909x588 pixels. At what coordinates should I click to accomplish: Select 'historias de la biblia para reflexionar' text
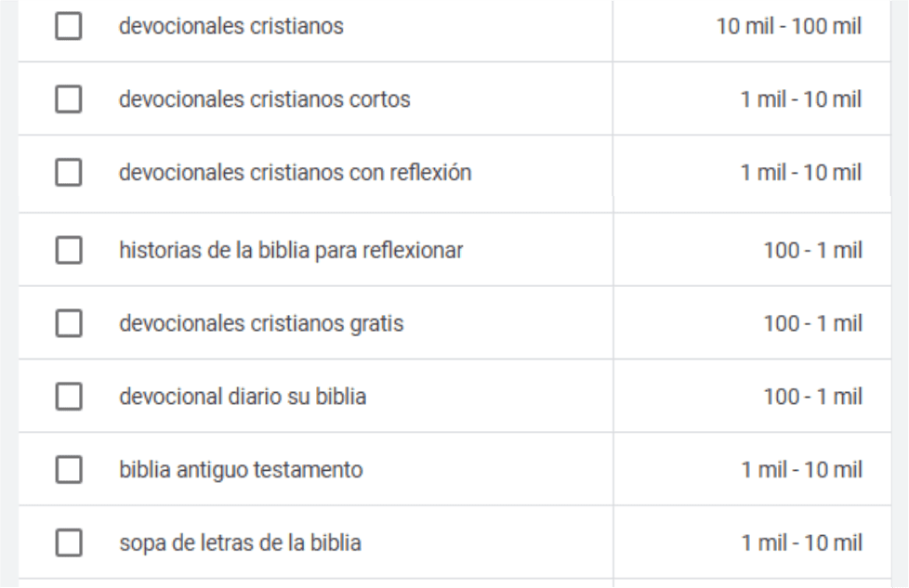(291, 250)
